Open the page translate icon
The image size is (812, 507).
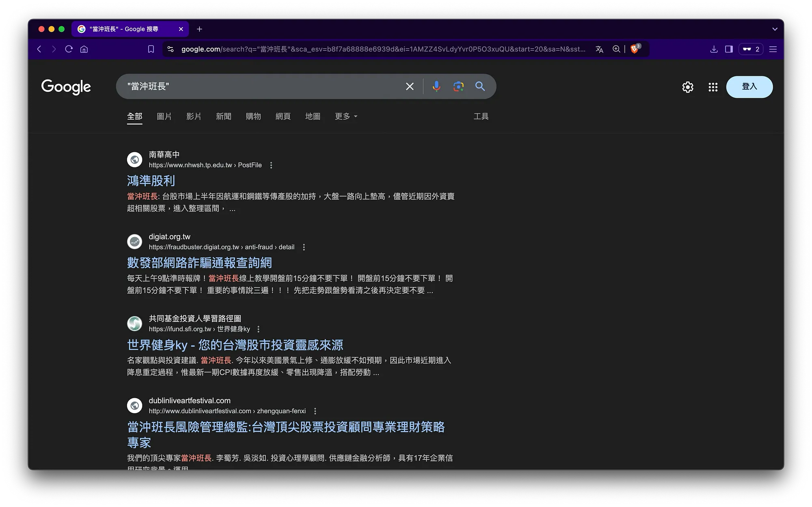[x=599, y=49]
